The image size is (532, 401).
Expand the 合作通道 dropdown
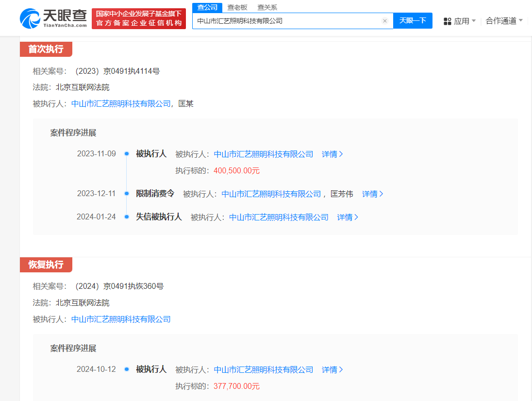(x=504, y=21)
